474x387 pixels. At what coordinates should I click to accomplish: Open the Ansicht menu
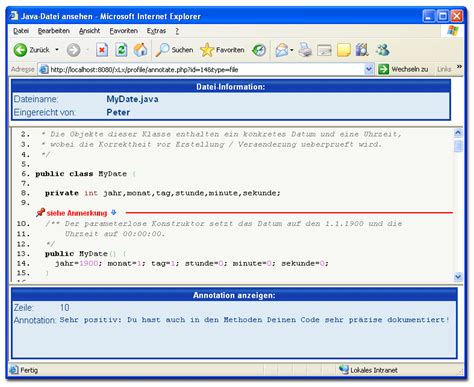click(x=89, y=31)
